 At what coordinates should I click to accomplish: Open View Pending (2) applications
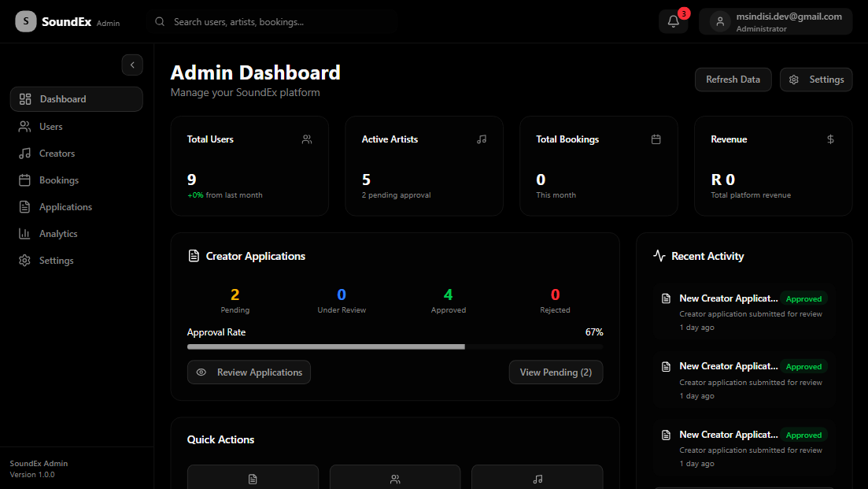click(556, 372)
